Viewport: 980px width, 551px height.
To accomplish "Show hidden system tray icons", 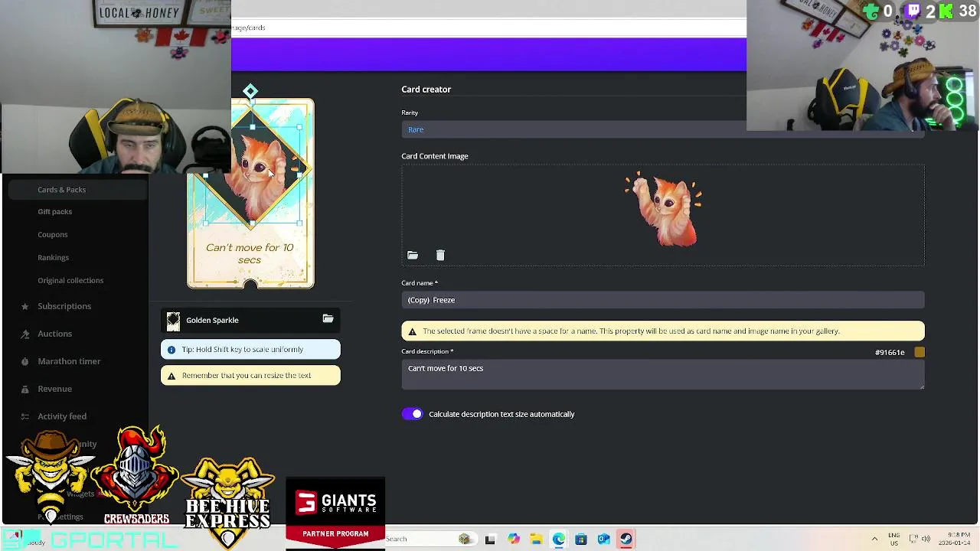I will pyautogui.click(x=874, y=539).
